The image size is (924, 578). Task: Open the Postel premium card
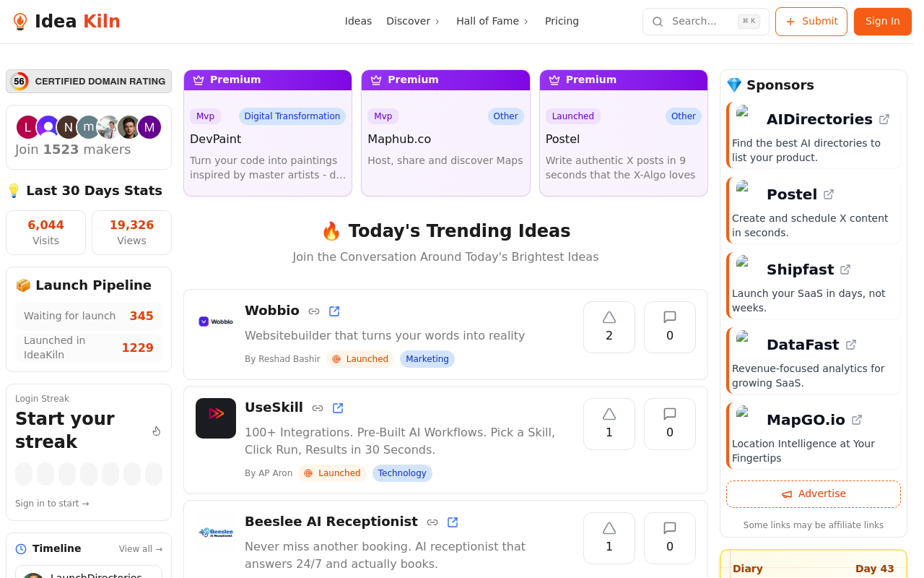point(624,133)
